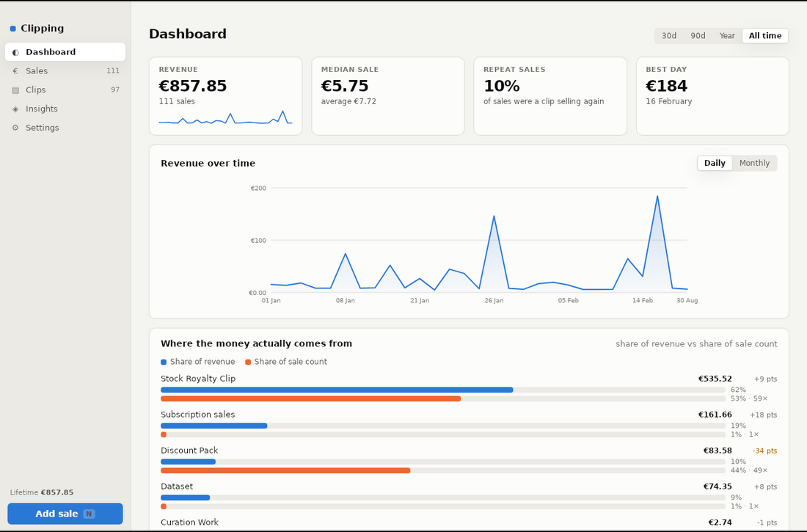Click the 'Lifetime €857.85' text

42,492
